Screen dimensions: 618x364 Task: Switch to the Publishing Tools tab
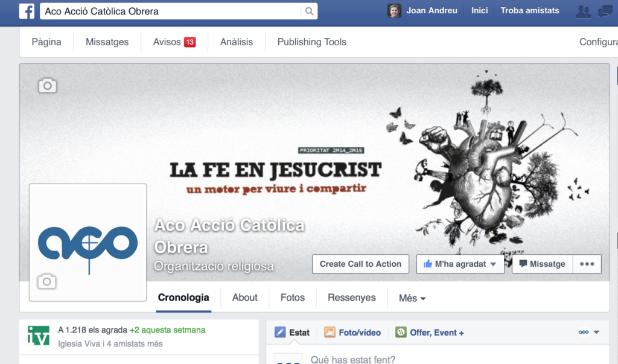click(x=311, y=42)
